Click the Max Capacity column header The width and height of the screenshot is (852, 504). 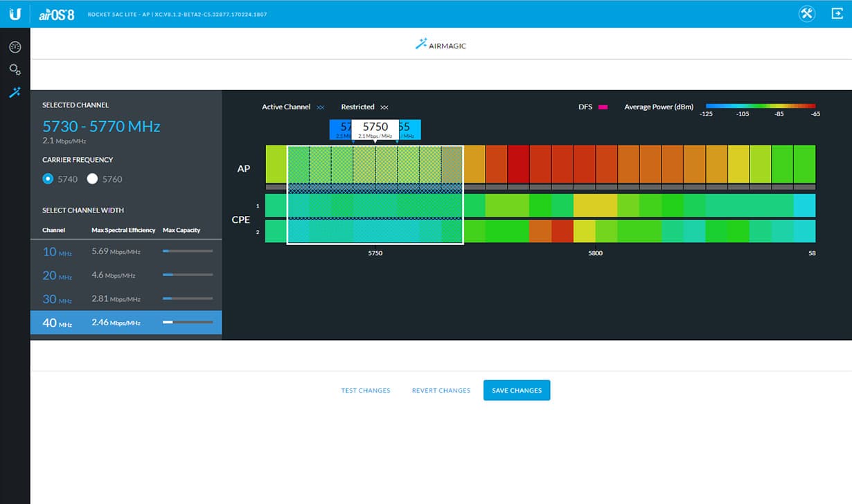point(181,230)
